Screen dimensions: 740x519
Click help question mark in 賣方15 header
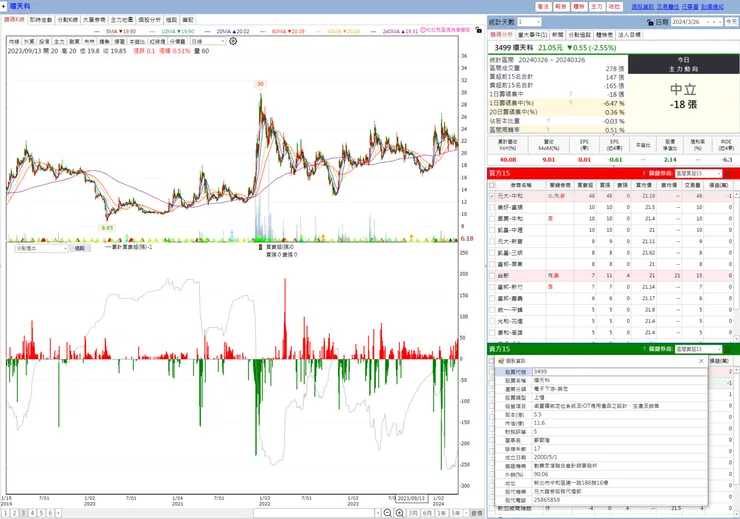click(644, 349)
